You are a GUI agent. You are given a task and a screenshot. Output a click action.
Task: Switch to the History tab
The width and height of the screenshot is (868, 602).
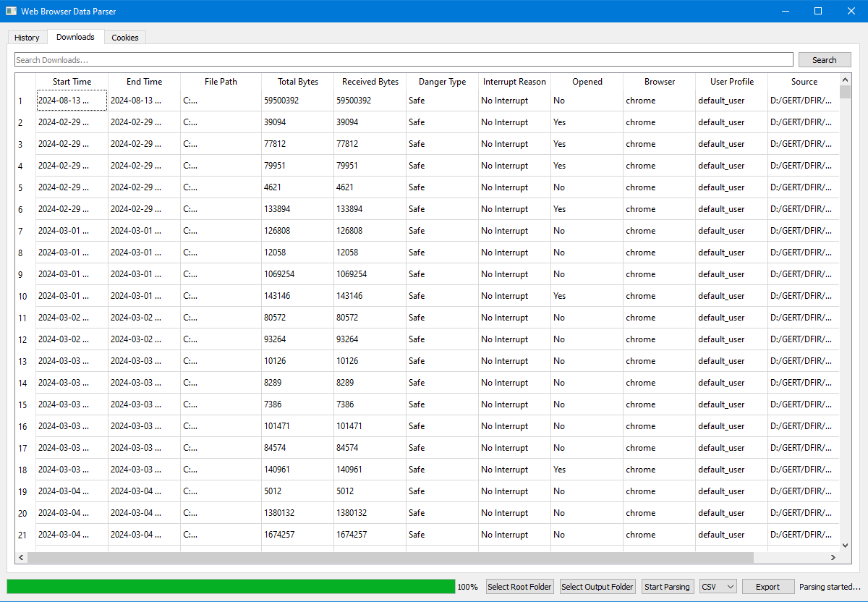tap(27, 38)
